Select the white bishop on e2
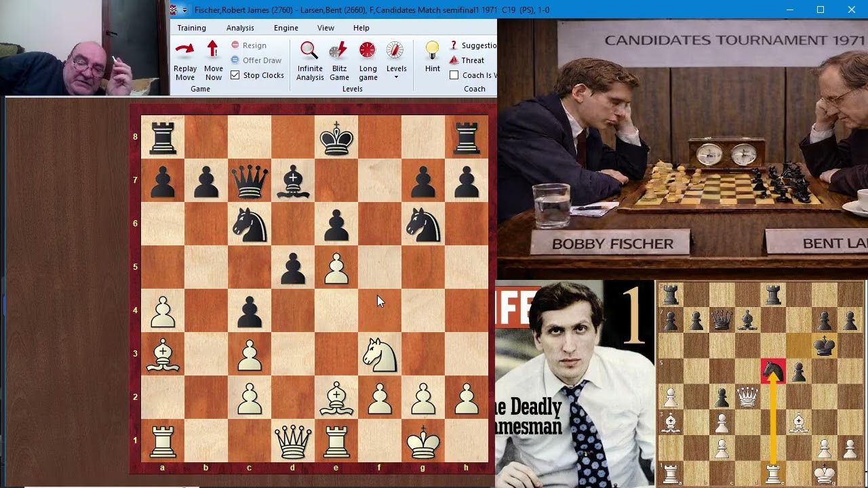This screenshot has height=488, width=868. click(x=336, y=397)
